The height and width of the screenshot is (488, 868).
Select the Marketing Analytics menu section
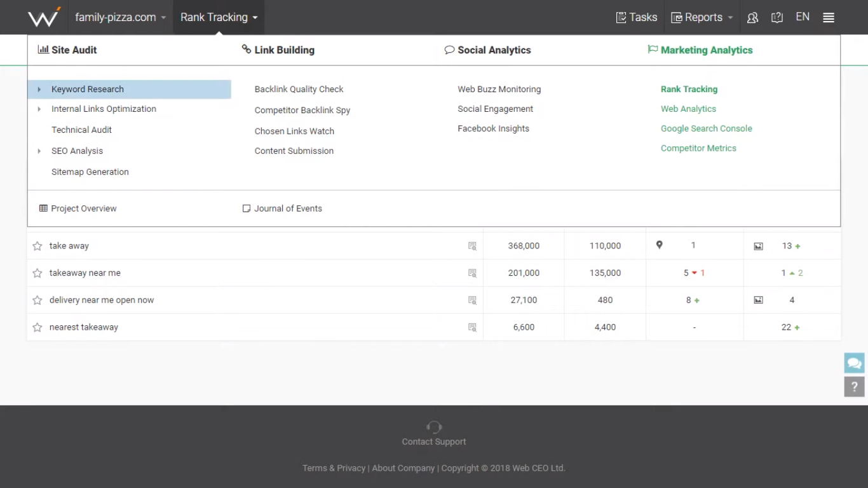pyautogui.click(x=700, y=50)
